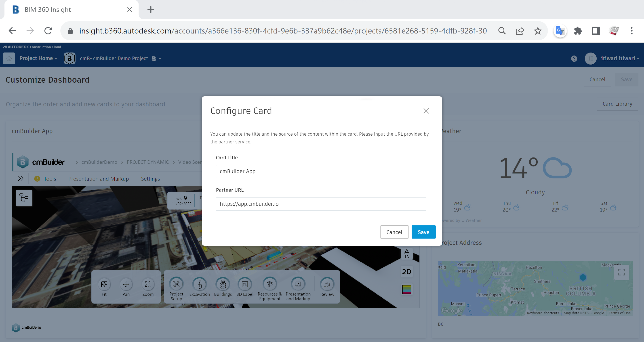Click the Excavation tool icon
644x342 pixels.
pyautogui.click(x=200, y=285)
